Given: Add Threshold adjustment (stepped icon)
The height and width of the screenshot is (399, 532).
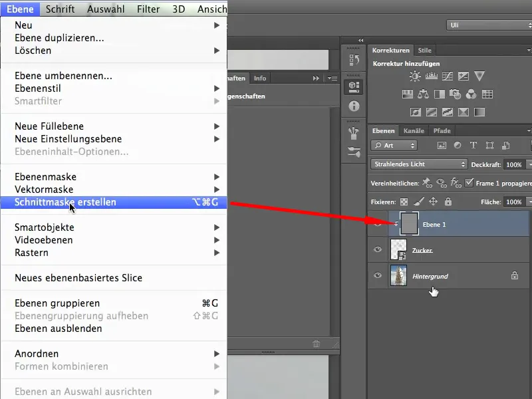Looking at the screenshot, I should click(447, 112).
